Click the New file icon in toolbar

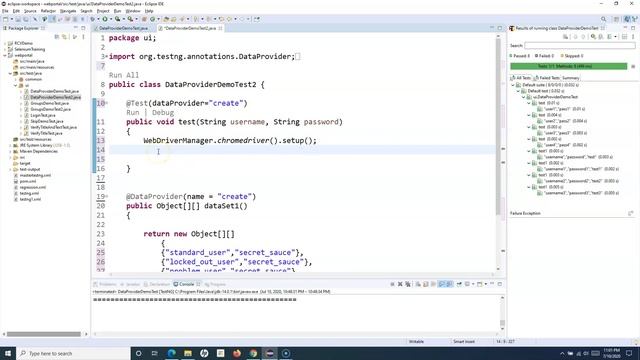click(6, 19)
